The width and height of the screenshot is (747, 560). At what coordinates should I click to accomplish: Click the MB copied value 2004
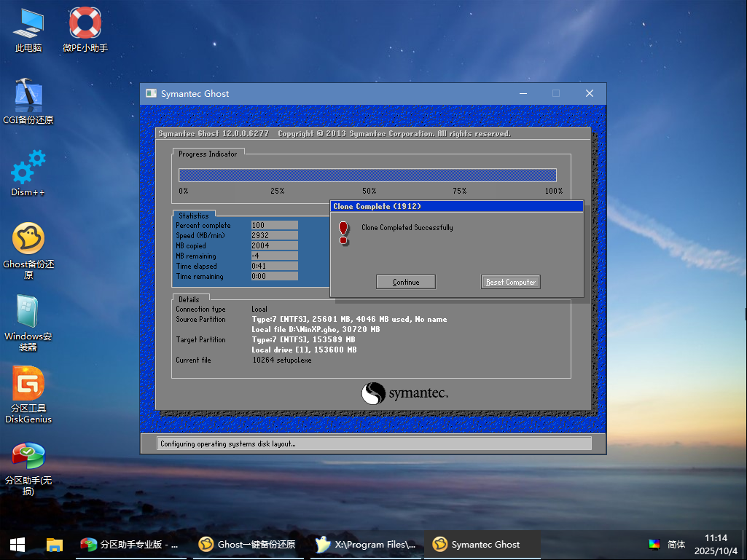pos(275,245)
